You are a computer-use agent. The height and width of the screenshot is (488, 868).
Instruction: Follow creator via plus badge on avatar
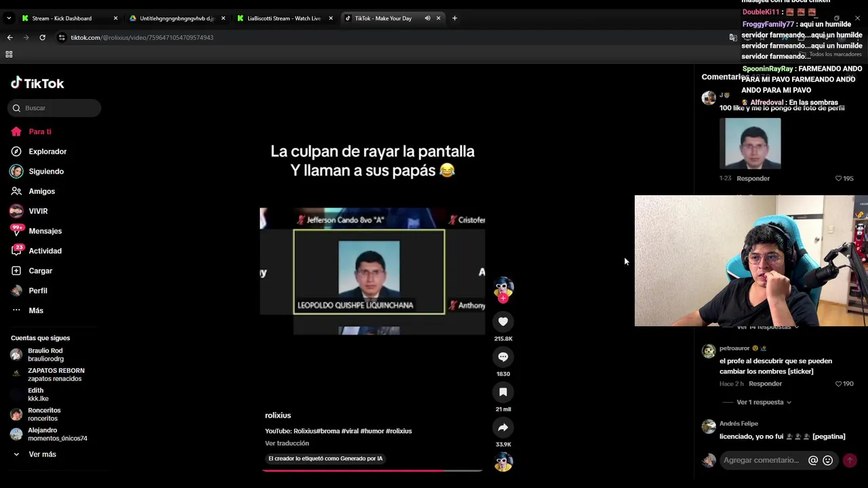tap(503, 298)
